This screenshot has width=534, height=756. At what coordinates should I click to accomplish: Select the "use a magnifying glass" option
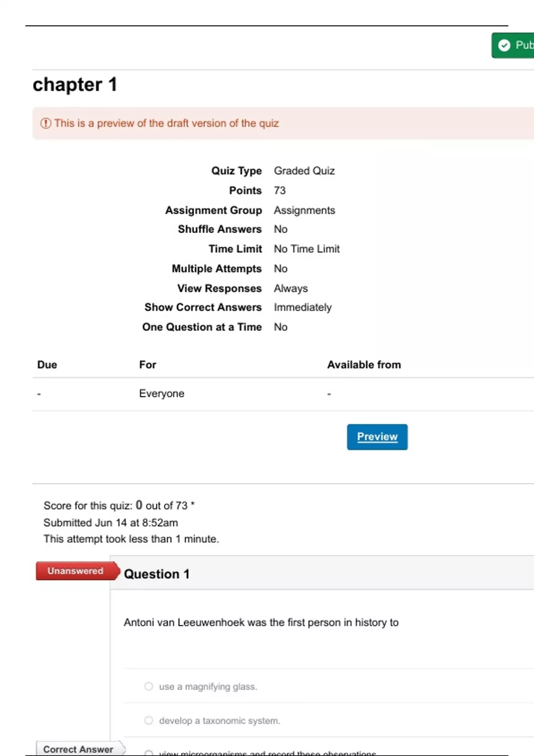tap(149, 686)
